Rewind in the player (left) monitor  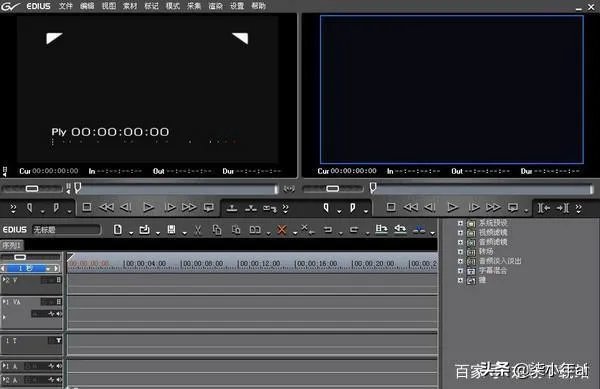[x=106, y=207]
